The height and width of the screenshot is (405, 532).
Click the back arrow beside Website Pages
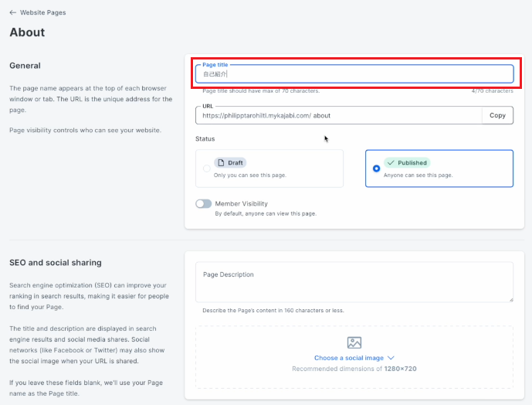point(13,12)
